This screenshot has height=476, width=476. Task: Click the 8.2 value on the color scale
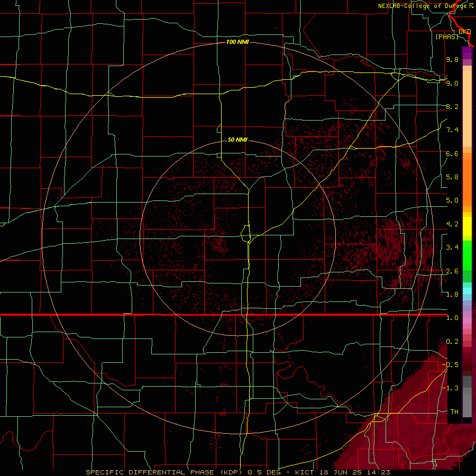coord(452,106)
